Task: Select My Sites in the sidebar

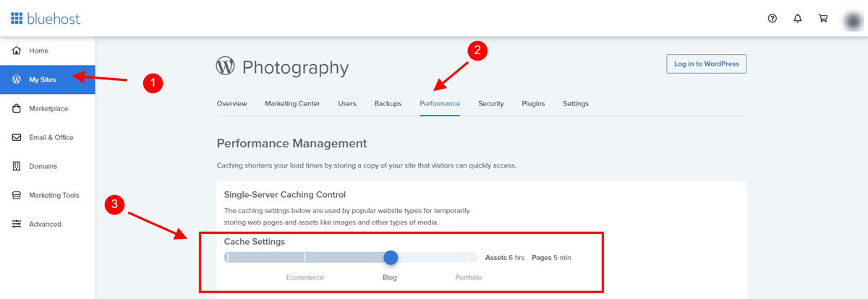Action: click(x=47, y=79)
